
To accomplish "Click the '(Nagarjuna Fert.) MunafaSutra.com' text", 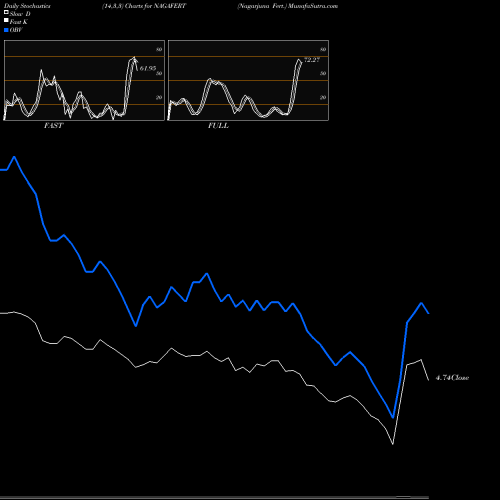I will [x=287, y=6].
